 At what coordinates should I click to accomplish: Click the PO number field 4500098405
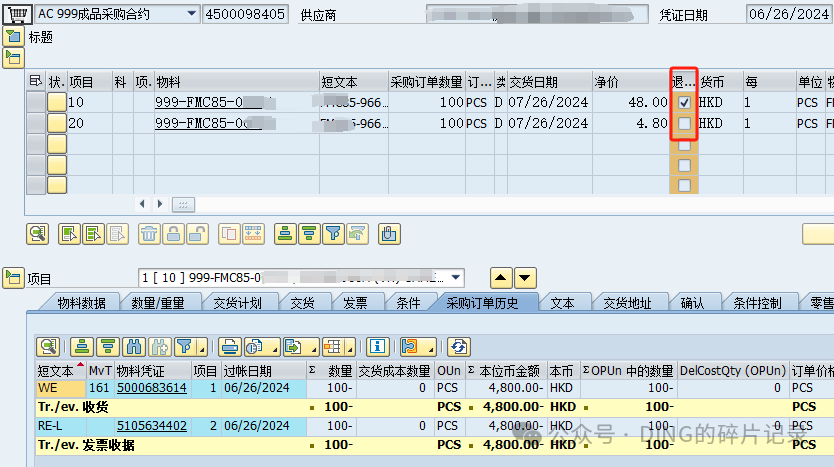[245, 14]
